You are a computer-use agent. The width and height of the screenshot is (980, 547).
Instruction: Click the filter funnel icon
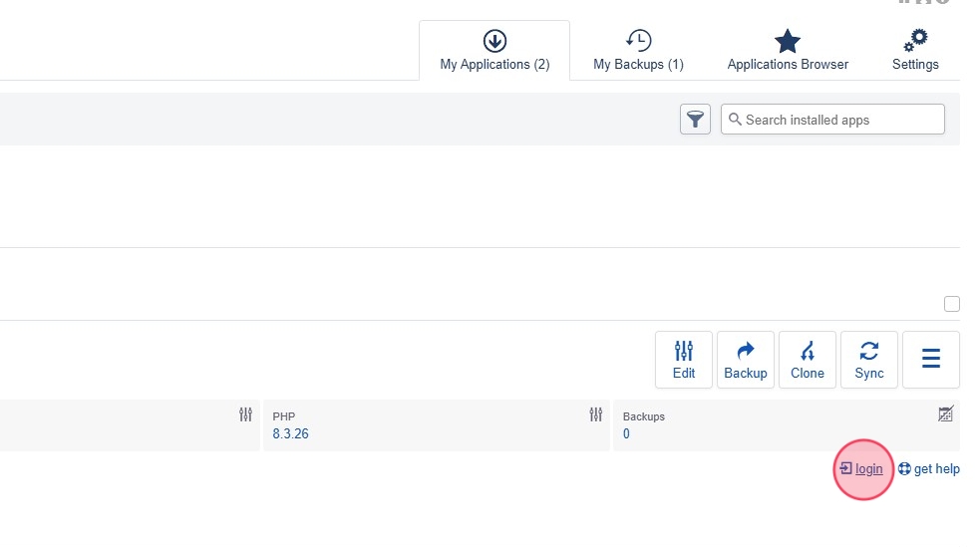tap(695, 120)
